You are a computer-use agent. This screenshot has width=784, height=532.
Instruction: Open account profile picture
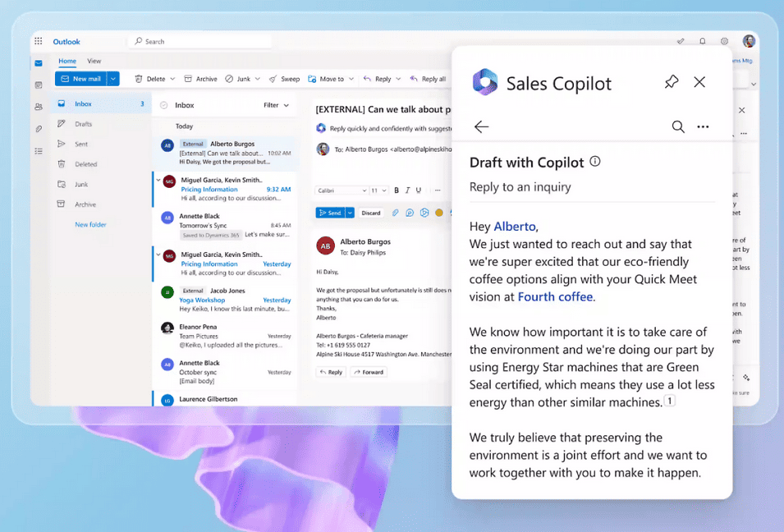749,41
